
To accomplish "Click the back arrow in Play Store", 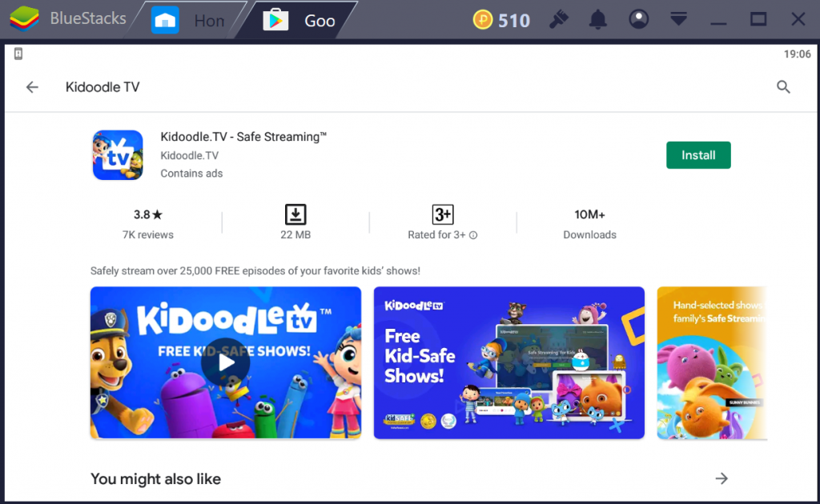I will click(32, 87).
